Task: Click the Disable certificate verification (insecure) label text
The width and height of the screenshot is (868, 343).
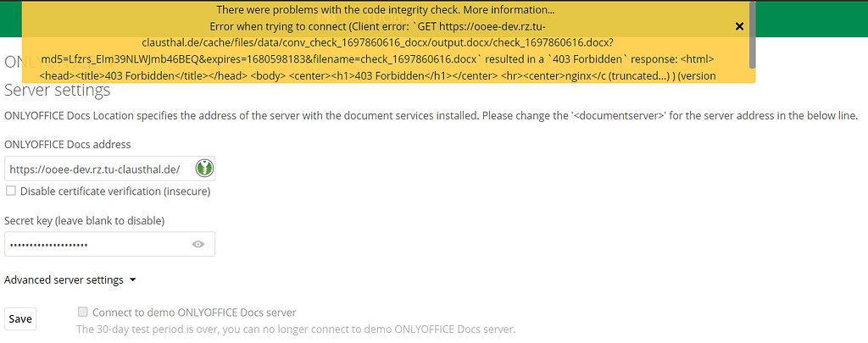Action: click(115, 191)
